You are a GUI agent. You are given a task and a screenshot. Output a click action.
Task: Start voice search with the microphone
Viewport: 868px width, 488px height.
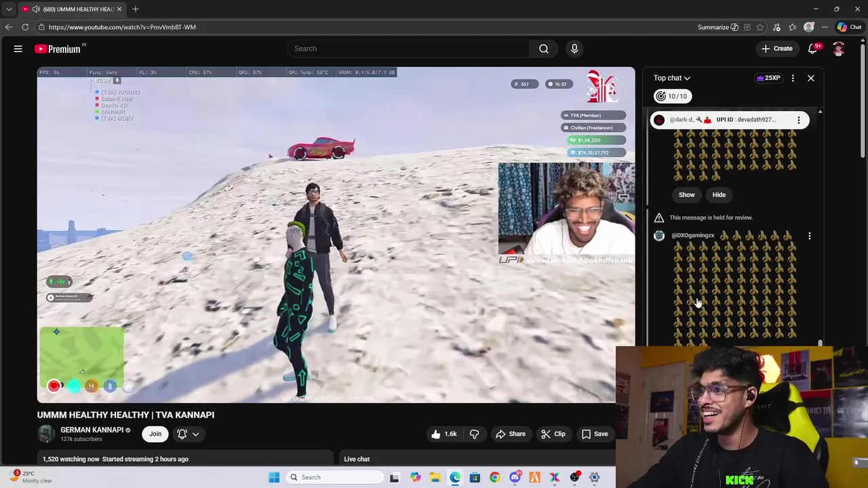[x=574, y=49]
